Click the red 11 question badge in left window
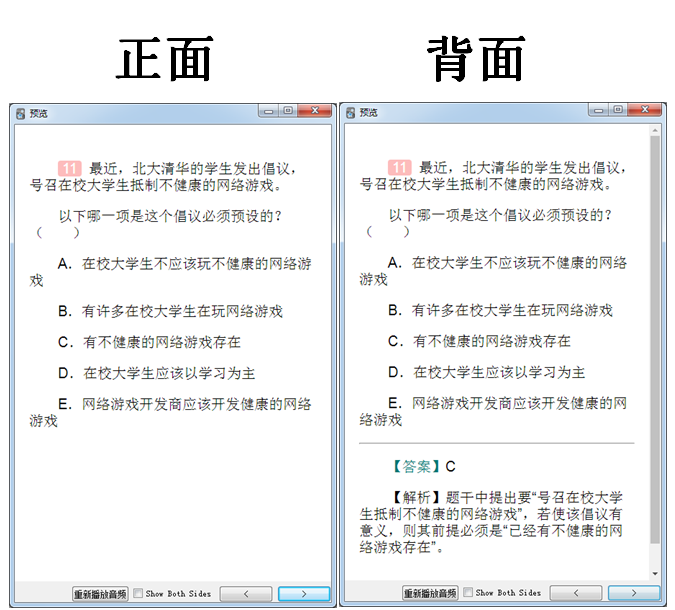Screen dimensions: 675x610 coord(70,168)
